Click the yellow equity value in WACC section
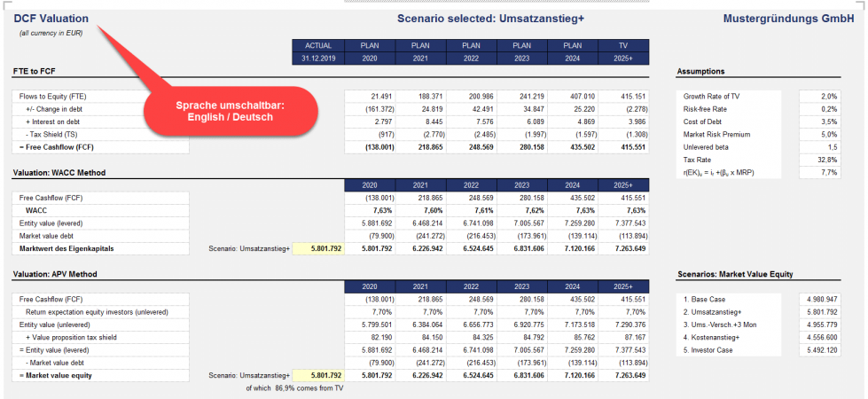The height and width of the screenshot is (399, 868). [x=317, y=249]
